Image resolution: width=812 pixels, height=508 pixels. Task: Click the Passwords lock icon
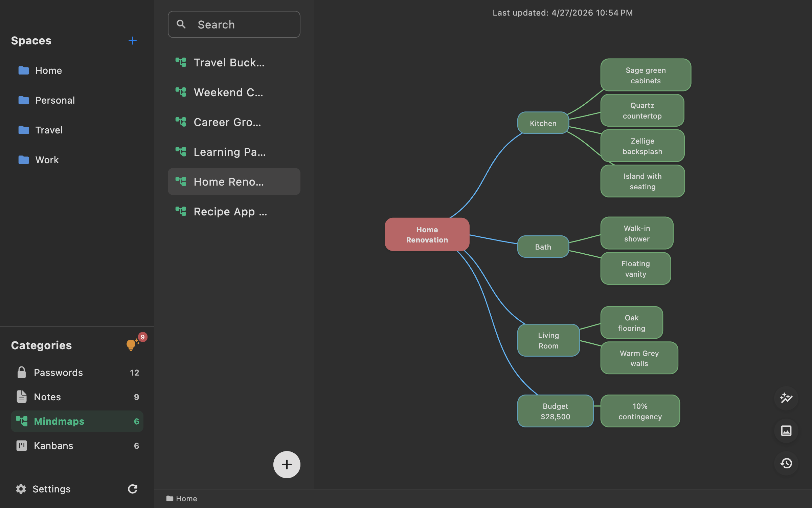pyautogui.click(x=22, y=372)
